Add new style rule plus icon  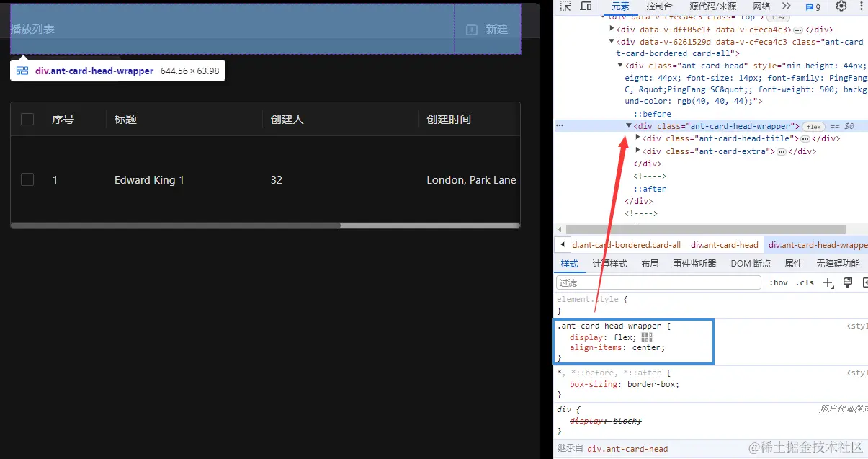pos(828,282)
